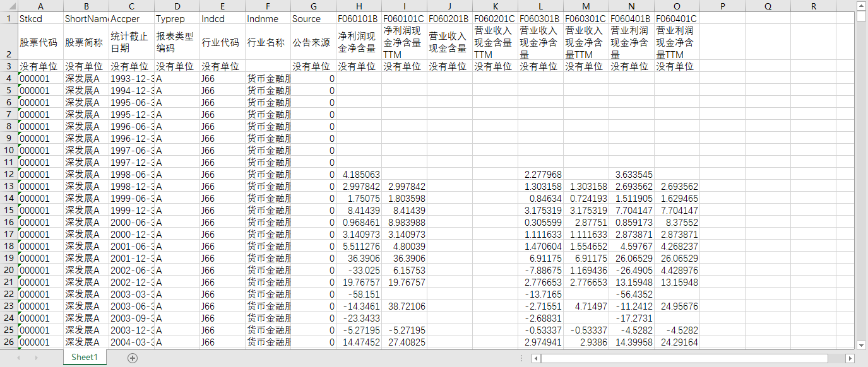
Task: Click the vertical scrollbar thumb
Action: coord(862,16)
